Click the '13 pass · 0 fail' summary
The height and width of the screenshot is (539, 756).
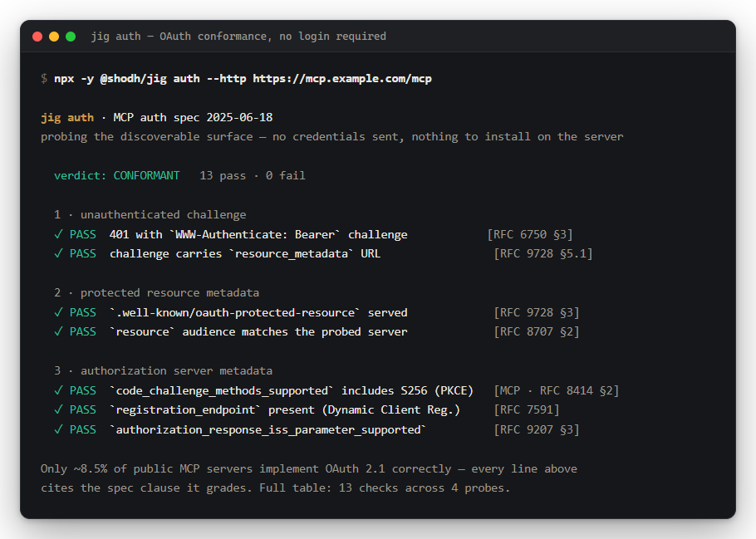(253, 175)
